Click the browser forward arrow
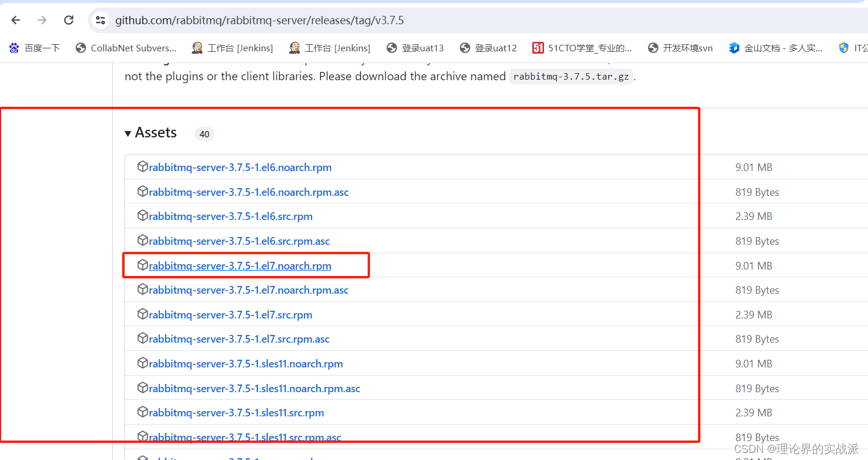The image size is (868, 460). [x=42, y=20]
